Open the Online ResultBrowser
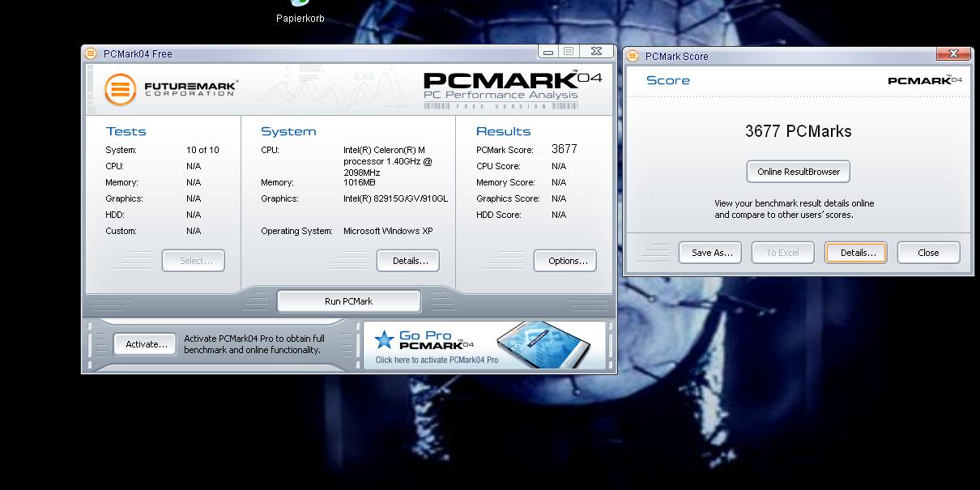Image resolution: width=980 pixels, height=490 pixels. (x=799, y=172)
